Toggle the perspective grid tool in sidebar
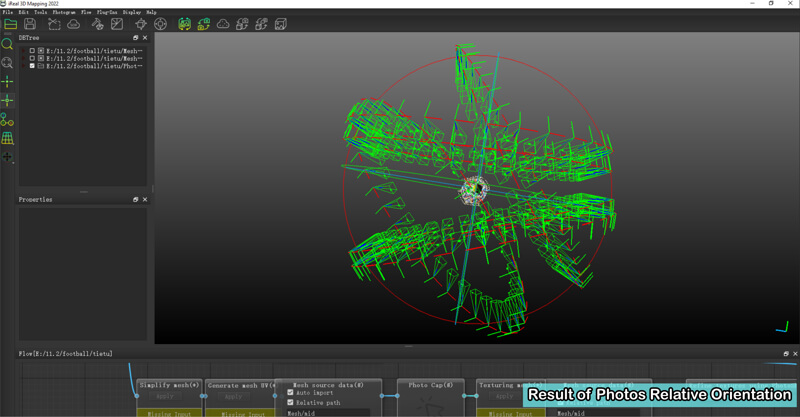Image resolution: width=800 pixels, height=417 pixels. [x=7, y=138]
